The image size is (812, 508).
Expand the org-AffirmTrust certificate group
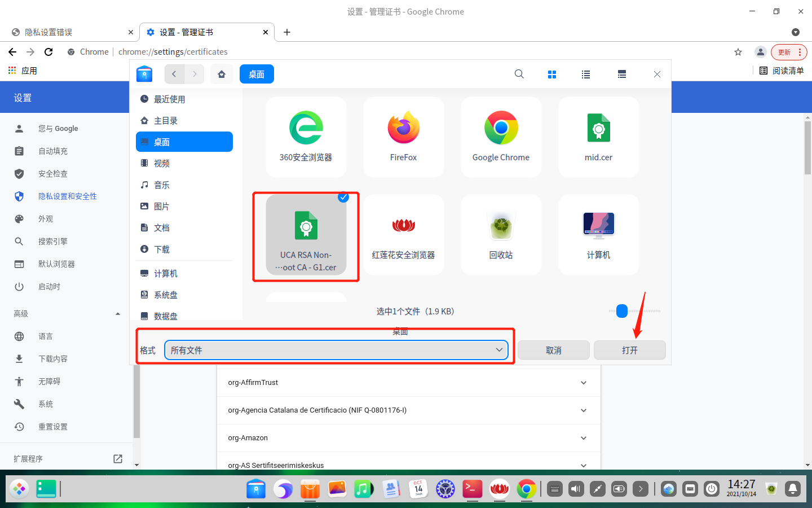584,383
